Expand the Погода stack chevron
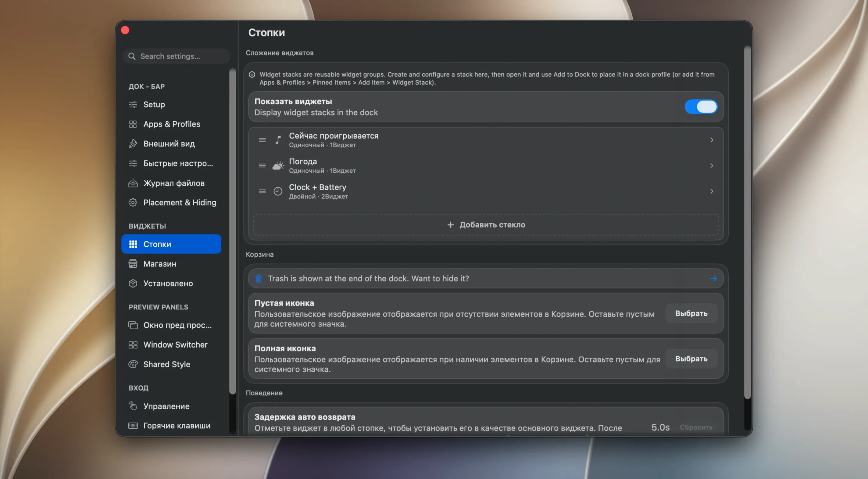Image resolution: width=868 pixels, height=479 pixels. pos(712,166)
